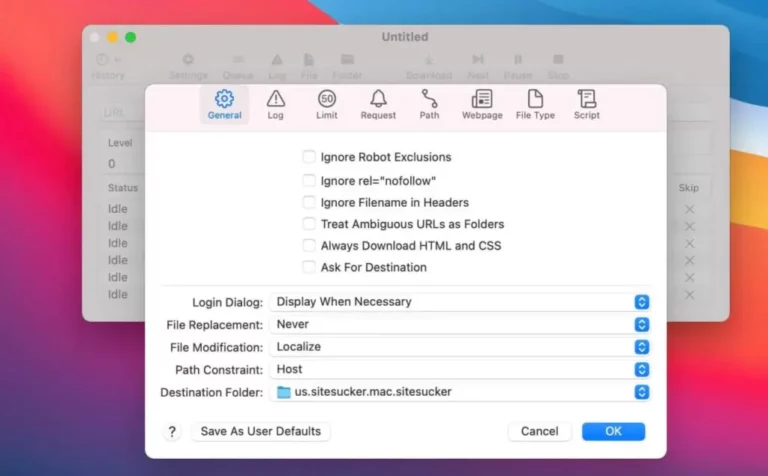Switch to the Webpage tab
The height and width of the screenshot is (476, 768).
[x=482, y=105]
